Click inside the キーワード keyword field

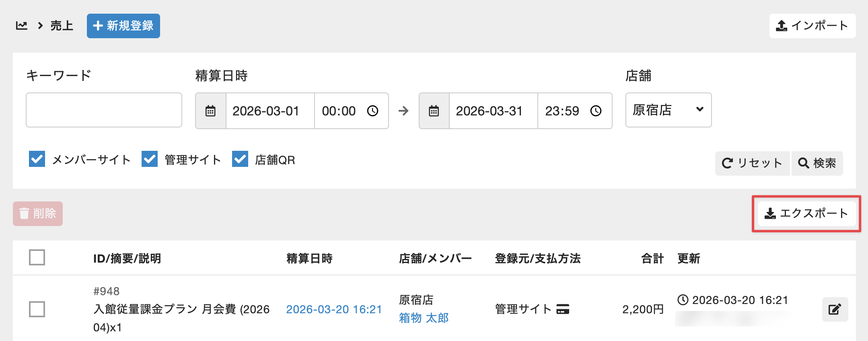104,110
